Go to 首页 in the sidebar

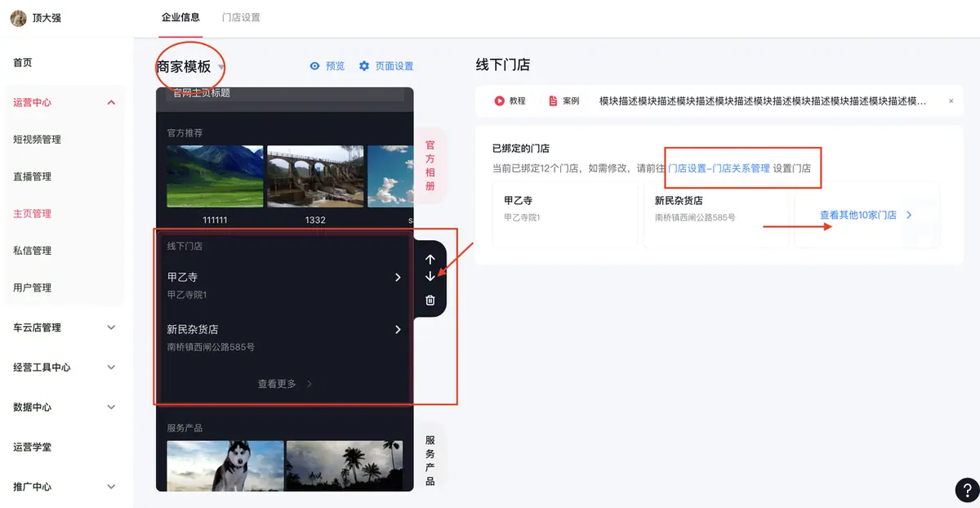click(23, 63)
